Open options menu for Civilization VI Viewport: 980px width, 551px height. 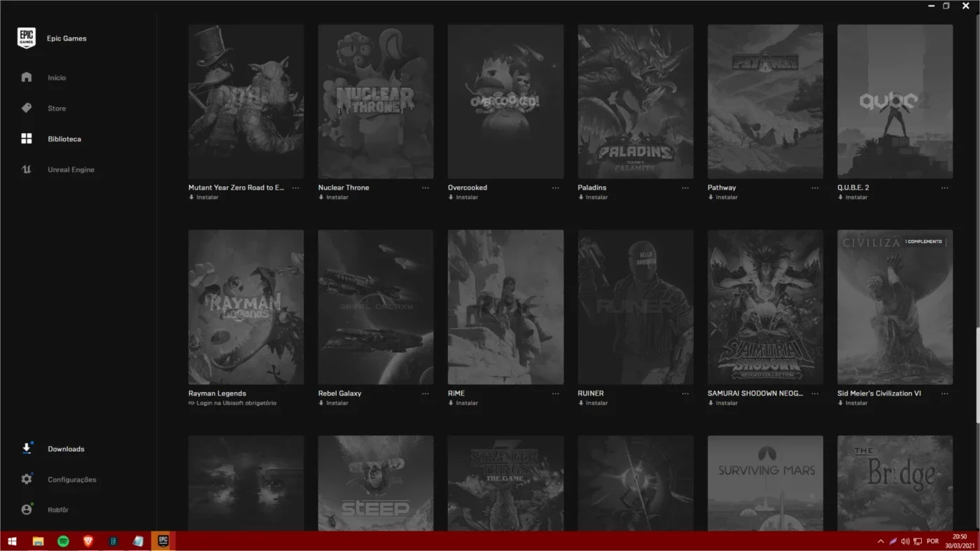pyautogui.click(x=945, y=393)
